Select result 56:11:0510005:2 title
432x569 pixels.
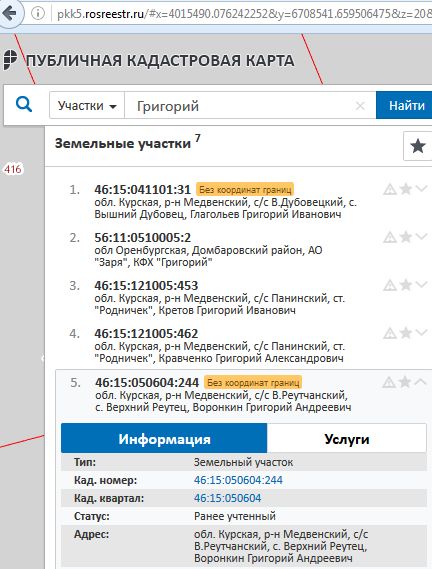(142, 237)
